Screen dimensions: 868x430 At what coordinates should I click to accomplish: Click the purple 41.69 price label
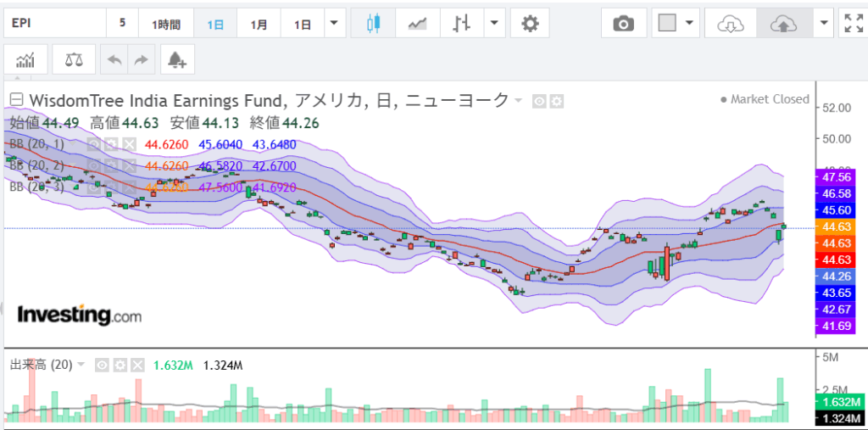(x=837, y=326)
